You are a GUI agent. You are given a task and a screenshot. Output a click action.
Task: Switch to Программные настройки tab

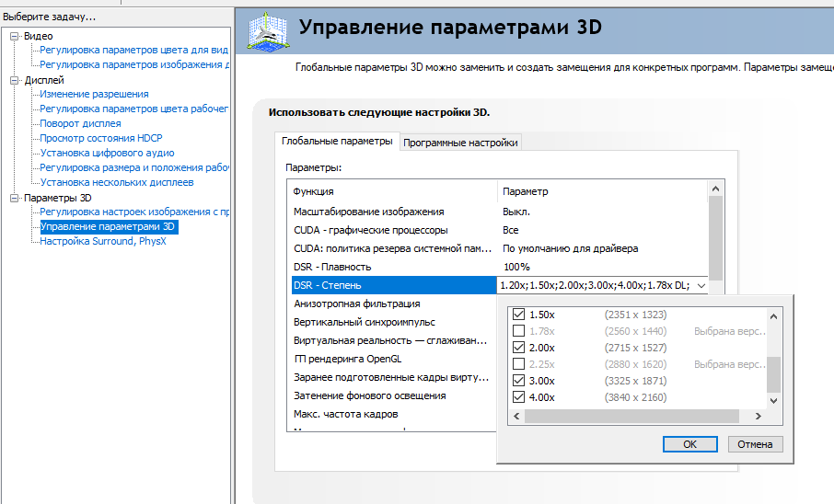(x=460, y=143)
